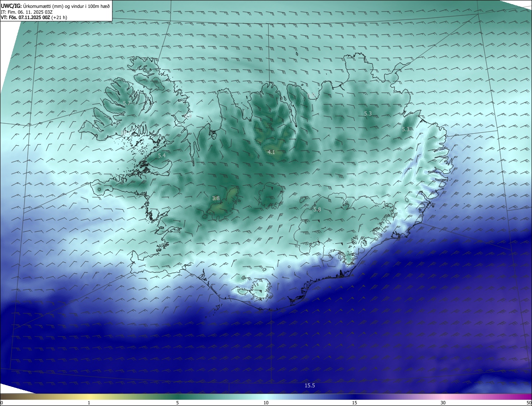Click the 5.8 value label on the map
Viewport: 532px width, 406px height.
(x=317, y=210)
